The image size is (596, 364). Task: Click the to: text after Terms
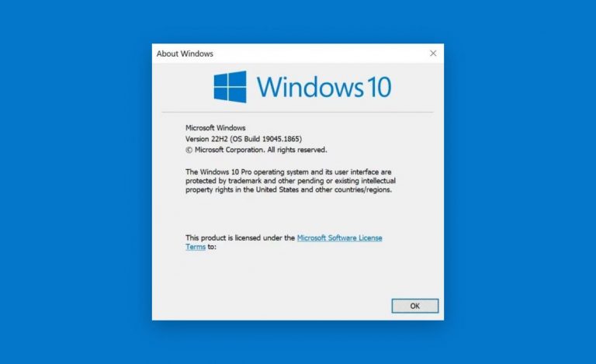[212, 247]
